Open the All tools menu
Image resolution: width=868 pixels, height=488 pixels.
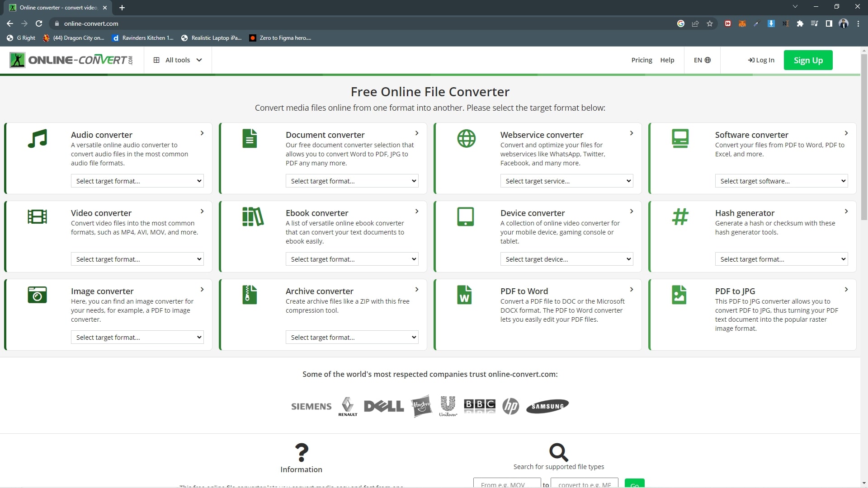pyautogui.click(x=178, y=60)
